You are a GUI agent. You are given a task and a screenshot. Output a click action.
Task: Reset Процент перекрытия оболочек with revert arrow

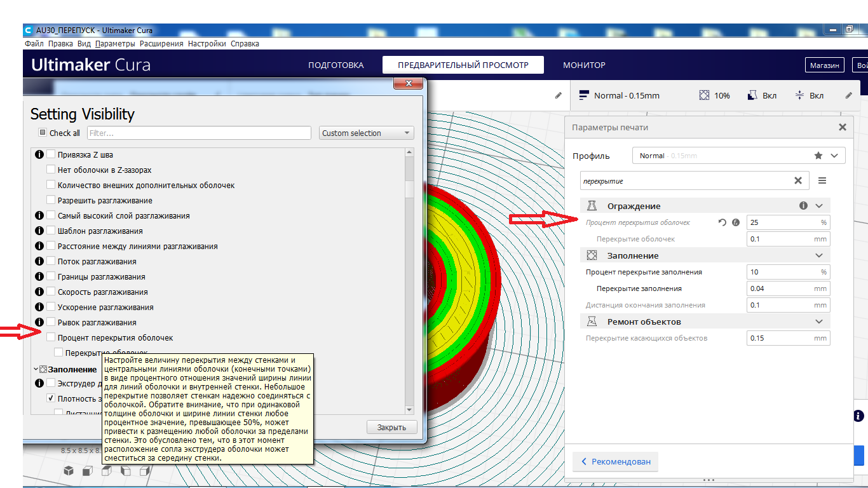tap(722, 222)
